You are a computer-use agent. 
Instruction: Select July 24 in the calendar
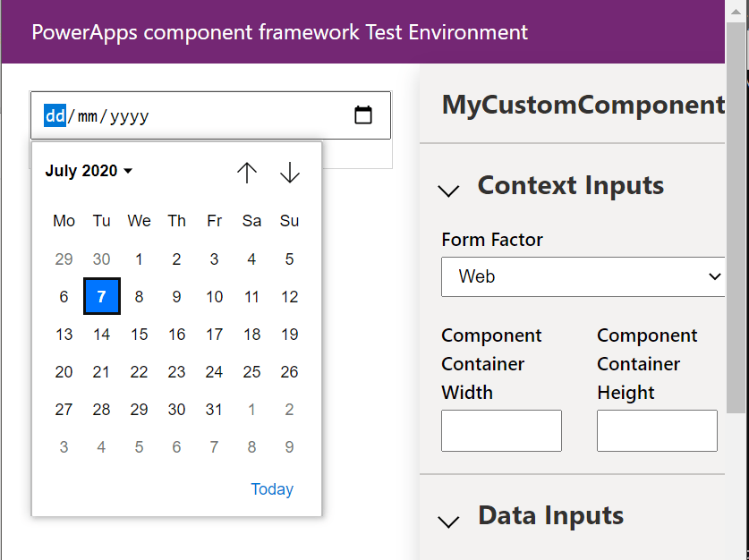[214, 371]
